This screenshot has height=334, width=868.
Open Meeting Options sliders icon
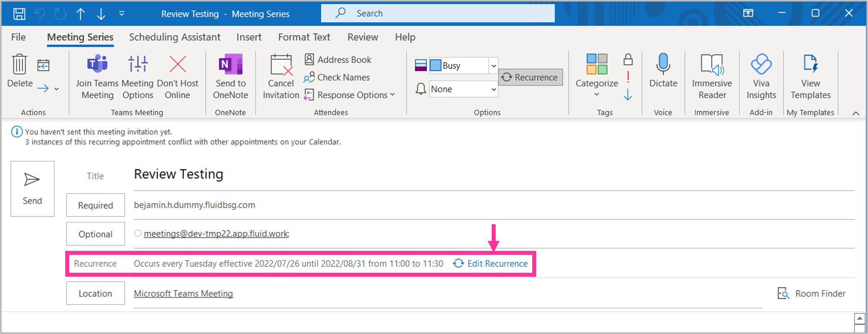coord(138,64)
